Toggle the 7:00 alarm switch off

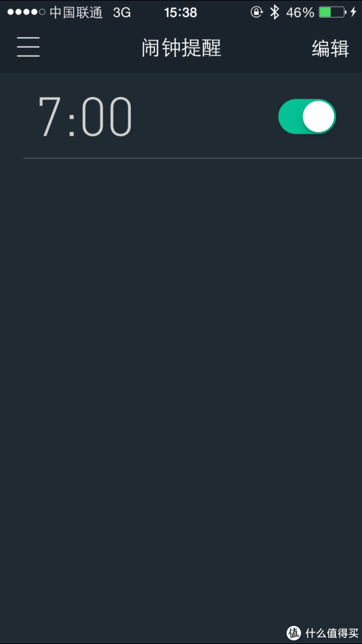click(307, 116)
